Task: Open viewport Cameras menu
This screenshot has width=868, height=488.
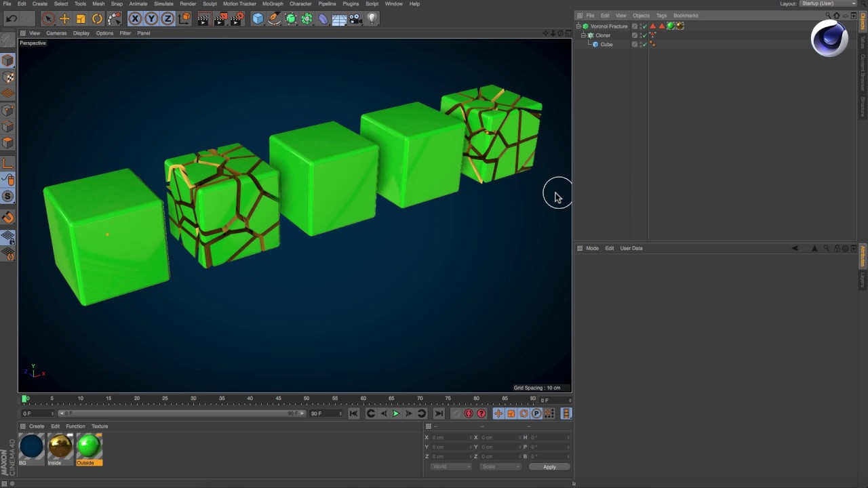Action: [56, 33]
